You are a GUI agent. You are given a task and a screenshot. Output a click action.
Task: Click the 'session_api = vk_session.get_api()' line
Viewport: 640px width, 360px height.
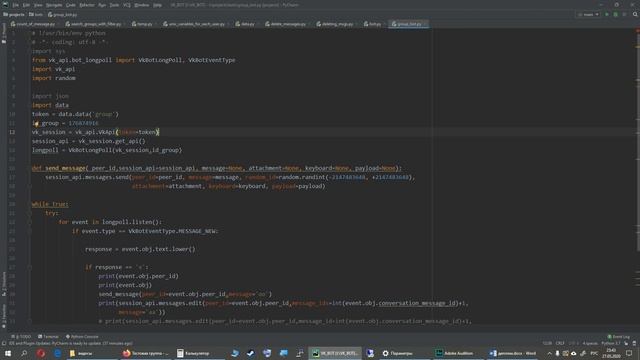89,141
